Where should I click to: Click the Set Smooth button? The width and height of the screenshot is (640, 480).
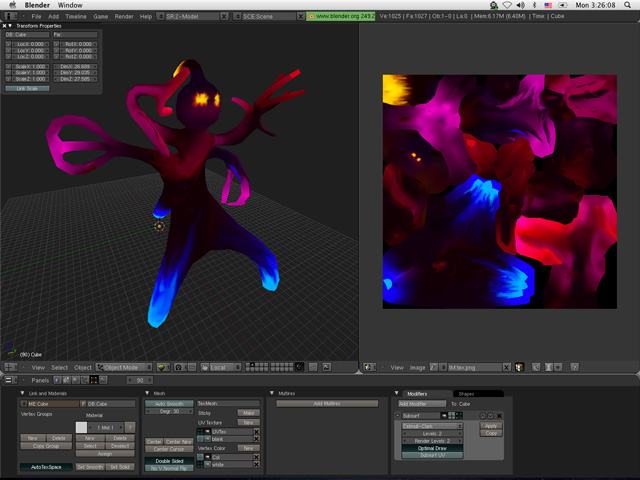(90, 467)
